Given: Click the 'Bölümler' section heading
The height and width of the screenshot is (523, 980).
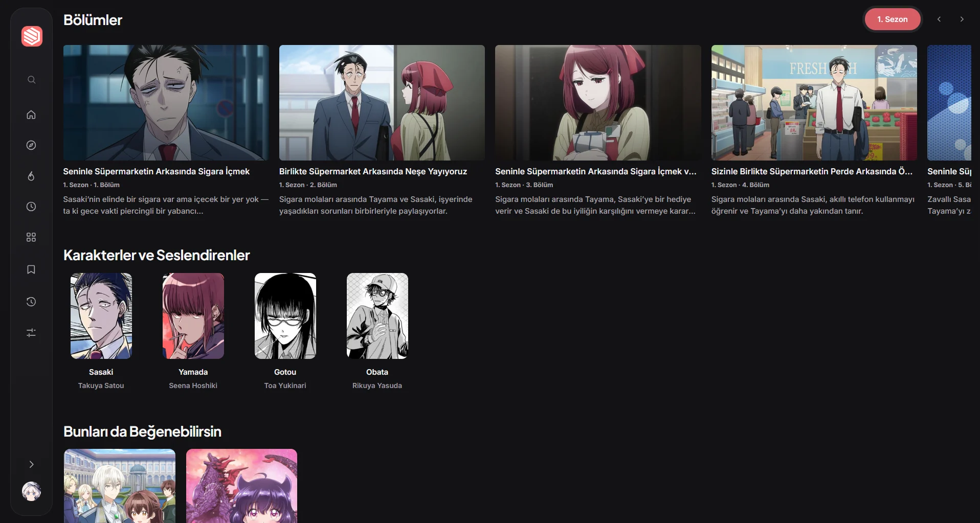Looking at the screenshot, I should point(93,20).
